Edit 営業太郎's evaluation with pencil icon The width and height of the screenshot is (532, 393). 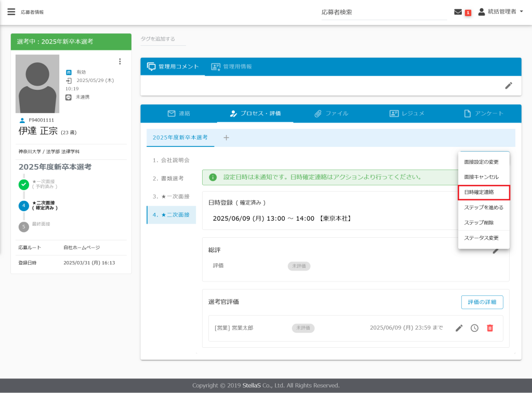(459, 328)
